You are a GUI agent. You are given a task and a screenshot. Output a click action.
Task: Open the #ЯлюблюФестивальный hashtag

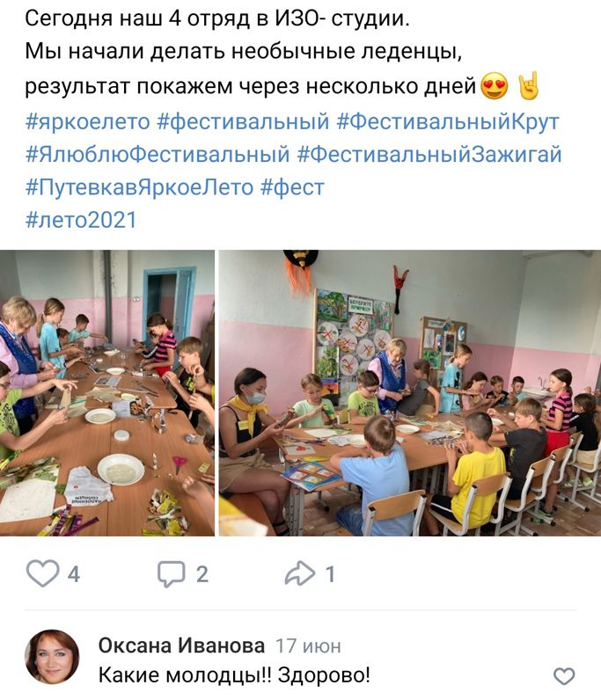pyautogui.click(x=158, y=155)
